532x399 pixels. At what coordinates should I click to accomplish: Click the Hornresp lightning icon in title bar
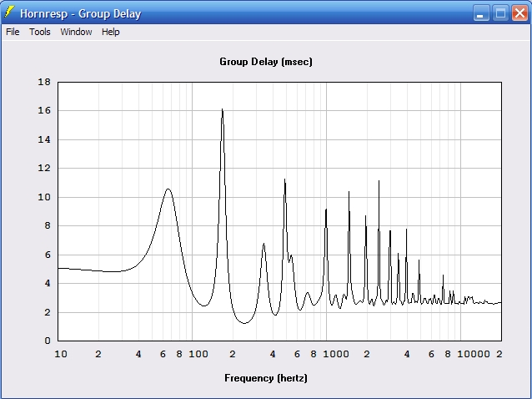9,13
